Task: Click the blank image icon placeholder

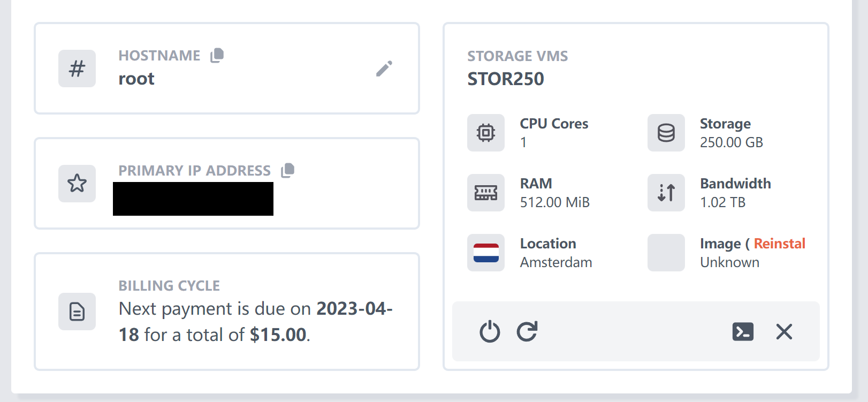Action: tap(666, 253)
